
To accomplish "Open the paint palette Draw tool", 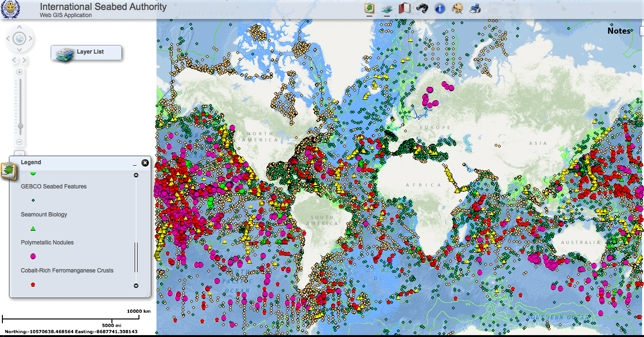I will click(457, 8).
